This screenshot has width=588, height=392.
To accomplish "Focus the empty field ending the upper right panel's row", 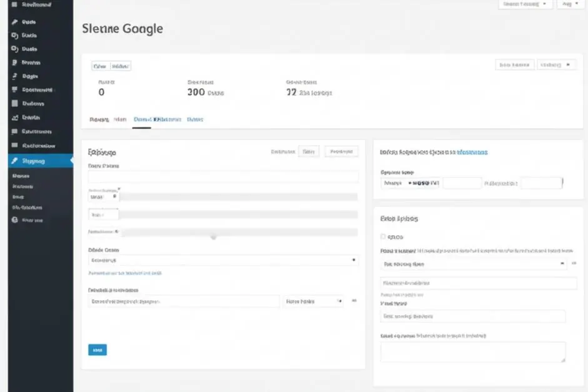I will pyautogui.click(x=542, y=183).
